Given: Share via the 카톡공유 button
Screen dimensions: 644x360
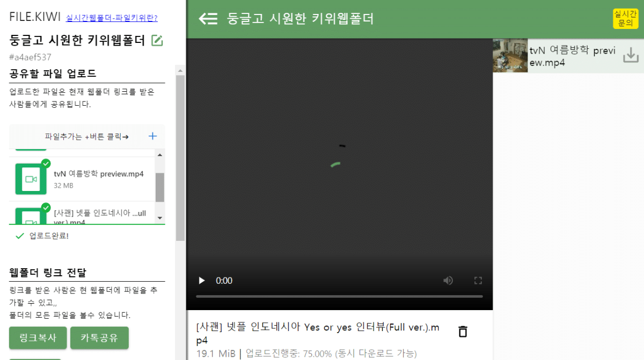Looking at the screenshot, I should click(99, 338).
